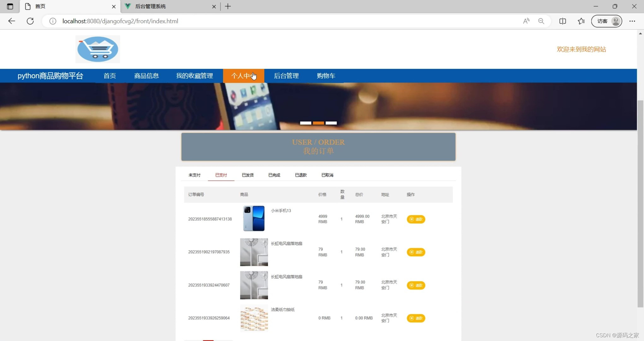The height and width of the screenshot is (341, 644).
Task: Open the favorites star icon
Action: click(x=581, y=21)
